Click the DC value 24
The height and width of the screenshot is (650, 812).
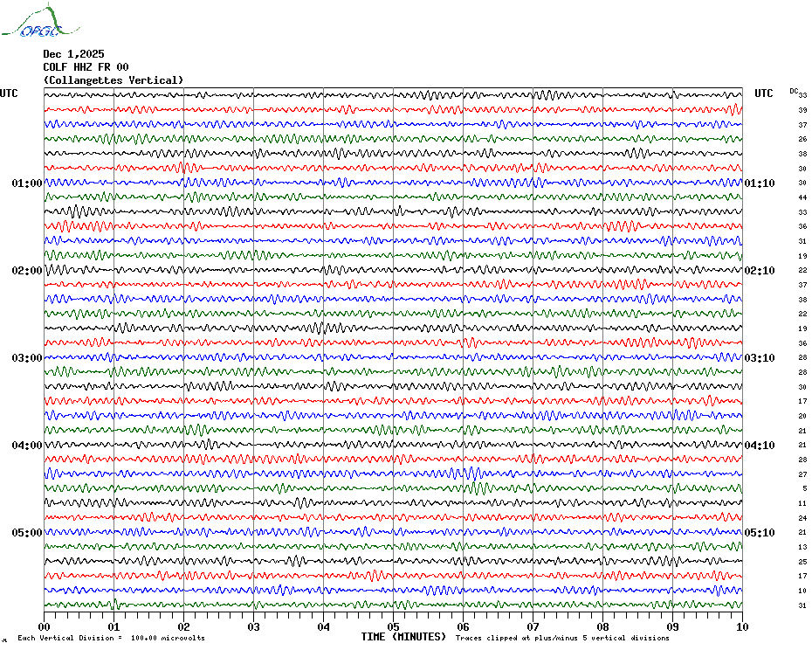click(802, 518)
